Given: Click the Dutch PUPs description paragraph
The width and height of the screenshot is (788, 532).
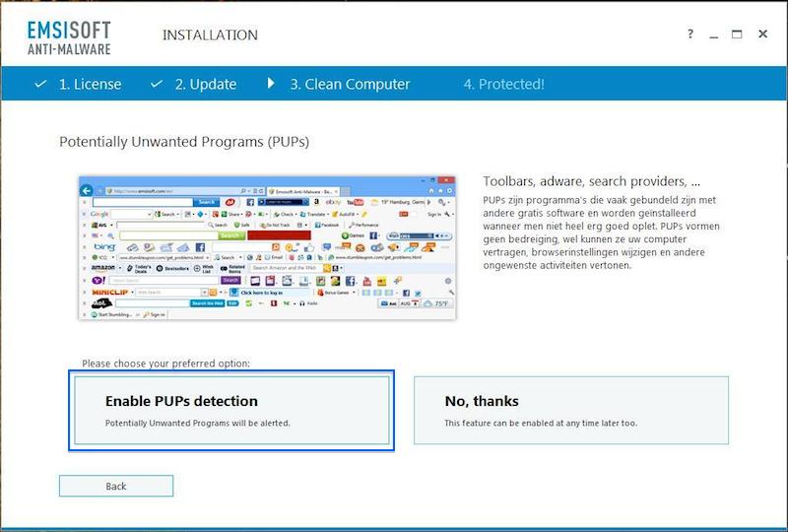Looking at the screenshot, I should (x=602, y=233).
